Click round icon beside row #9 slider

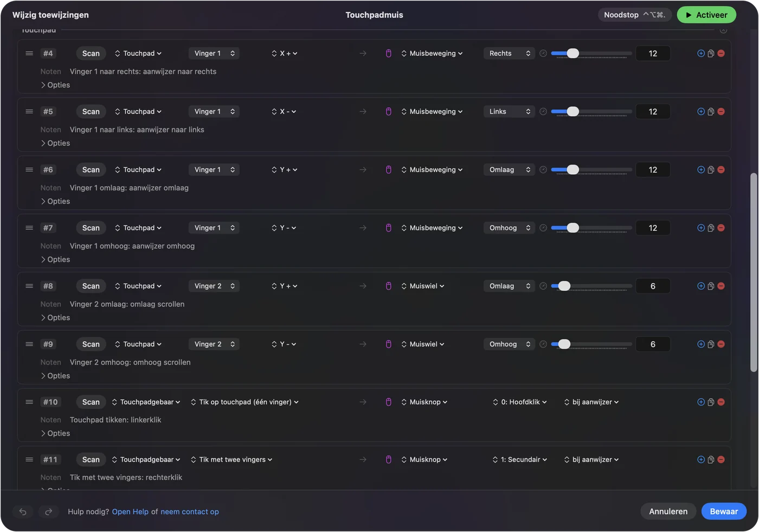(x=543, y=344)
